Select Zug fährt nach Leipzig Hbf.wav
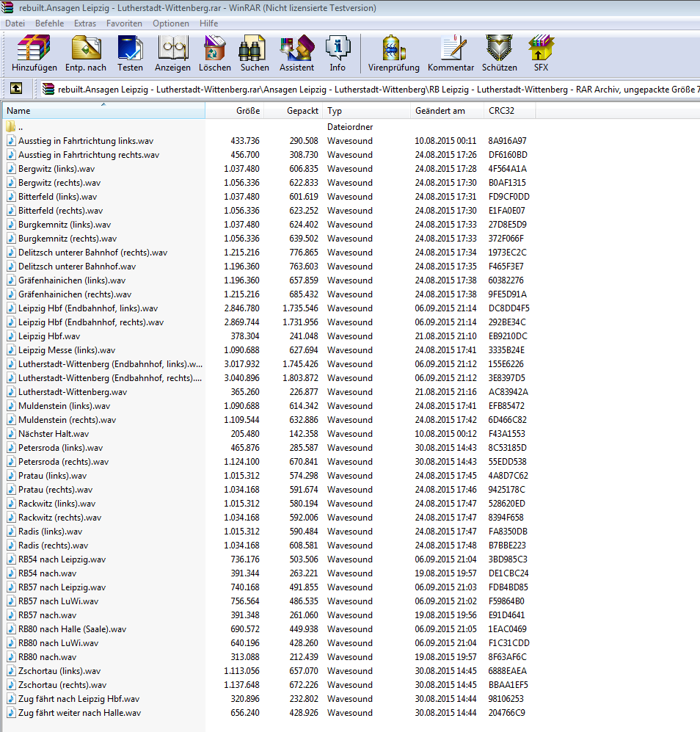This screenshot has height=732, width=700. [79, 699]
